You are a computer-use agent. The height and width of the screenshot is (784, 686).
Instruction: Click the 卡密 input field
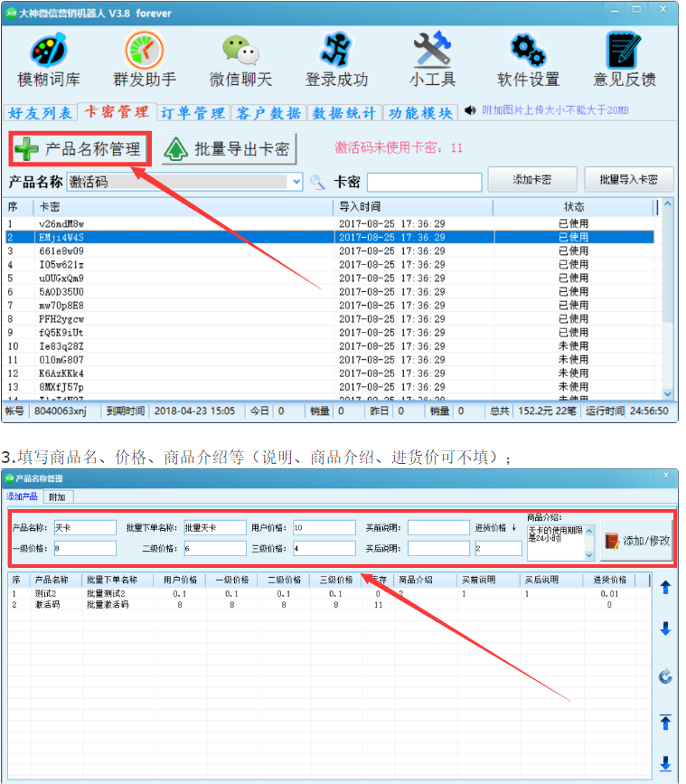coord(423,182)
